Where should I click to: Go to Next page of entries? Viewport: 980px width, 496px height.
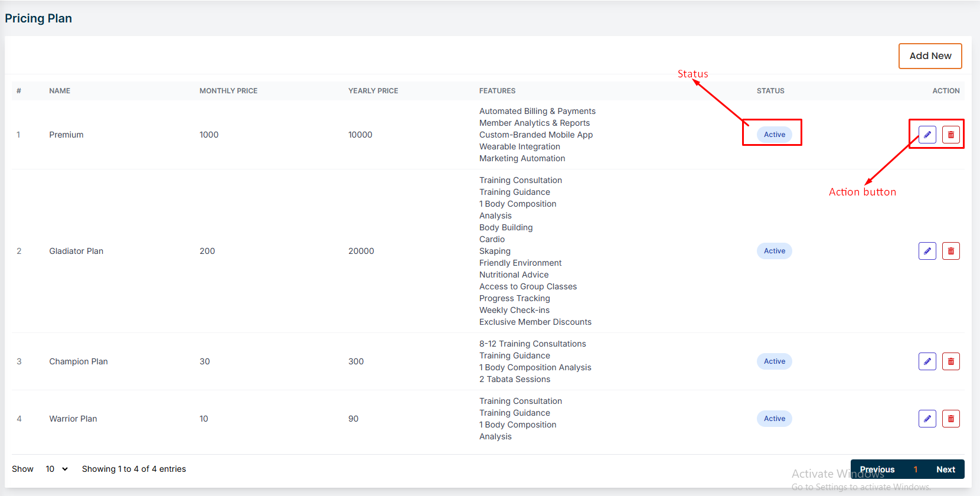click(x=945, y=469)
